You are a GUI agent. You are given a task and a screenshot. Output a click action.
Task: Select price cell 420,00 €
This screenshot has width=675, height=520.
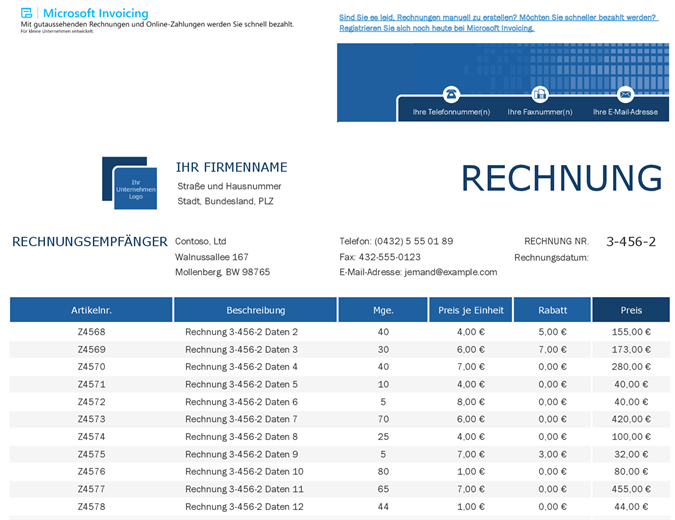click(x=631, y=419)
